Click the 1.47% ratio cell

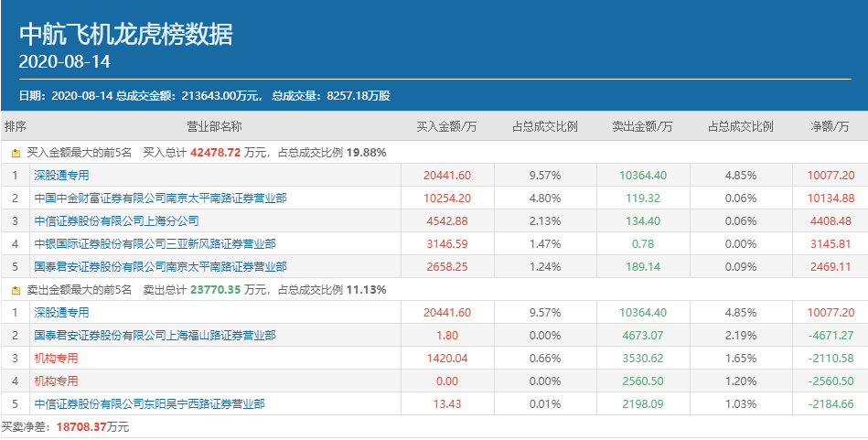545,244
